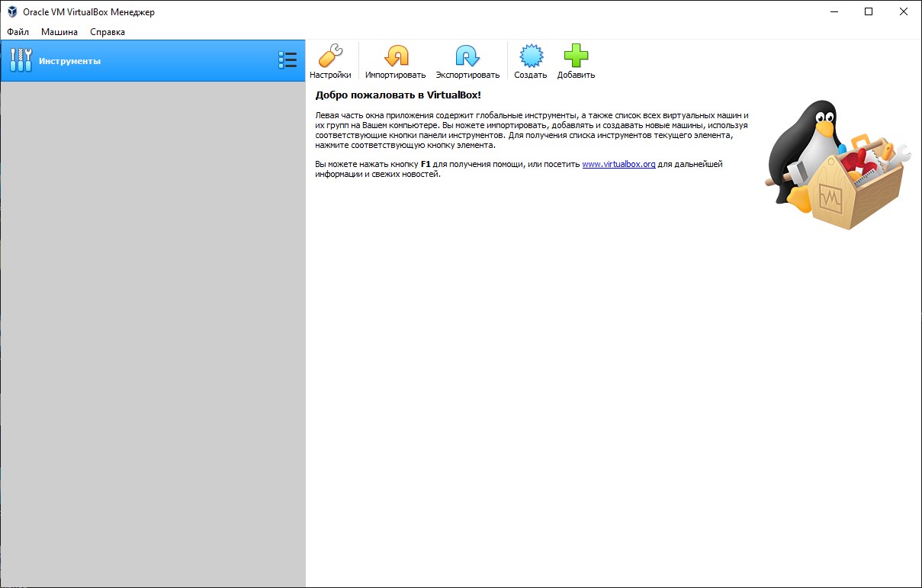Open the Машина menu

coord(59,32)
